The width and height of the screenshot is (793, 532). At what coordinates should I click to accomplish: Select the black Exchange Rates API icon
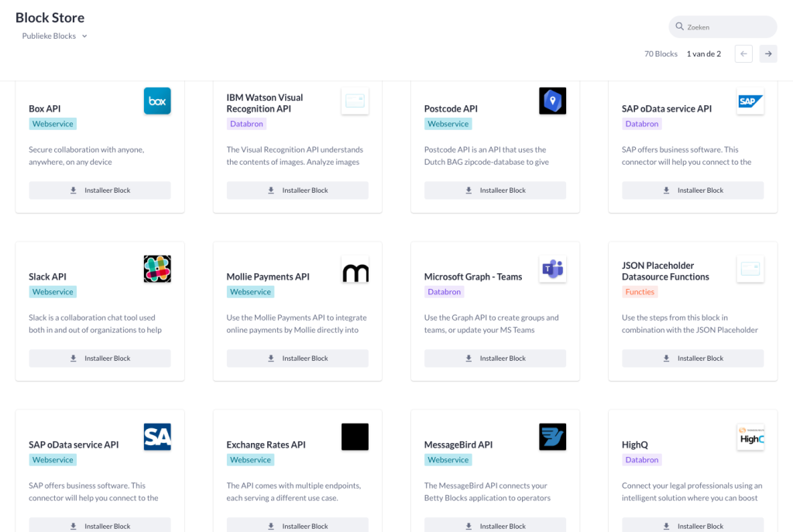click(x=355, y=437)
